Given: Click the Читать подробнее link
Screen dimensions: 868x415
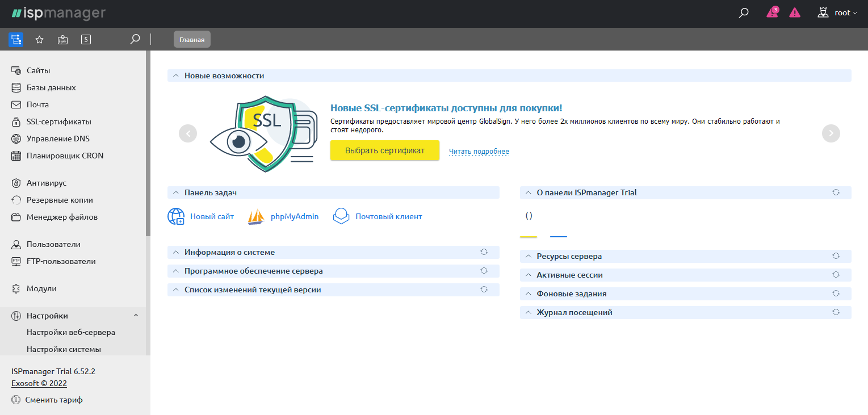Looking at the screenshot, I should [479, 152].
